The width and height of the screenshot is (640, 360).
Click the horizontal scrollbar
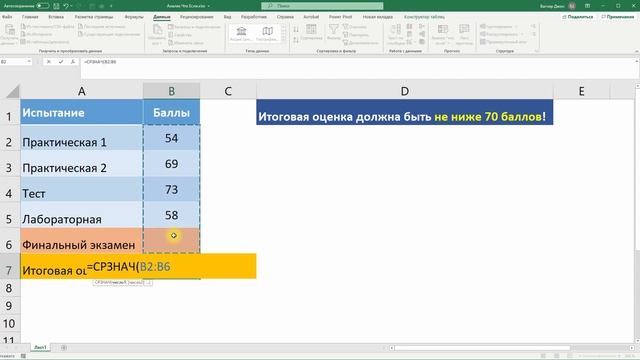pyautogui.click(x=482, y=348)
